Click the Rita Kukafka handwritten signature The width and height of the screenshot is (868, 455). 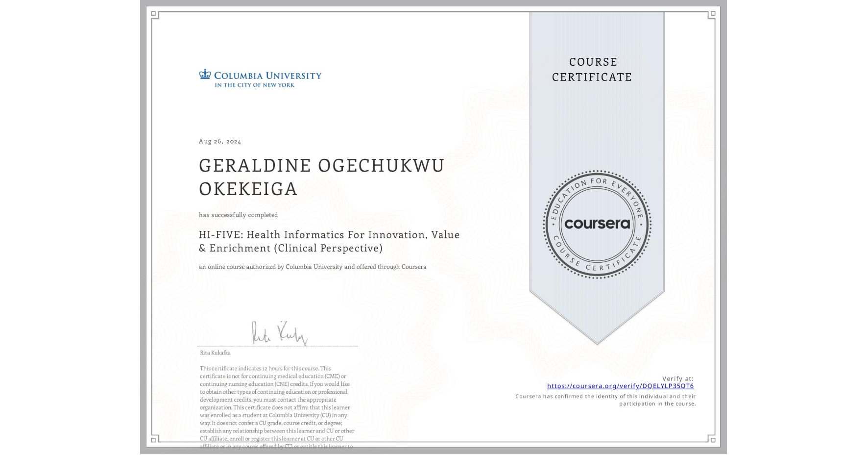[x=279, y=333]
